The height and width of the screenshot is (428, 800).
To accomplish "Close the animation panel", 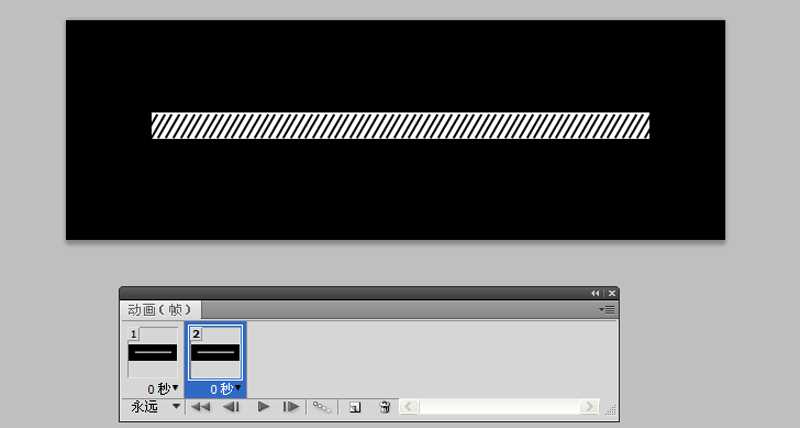I will pyautogui.click(x=612, y=293).
